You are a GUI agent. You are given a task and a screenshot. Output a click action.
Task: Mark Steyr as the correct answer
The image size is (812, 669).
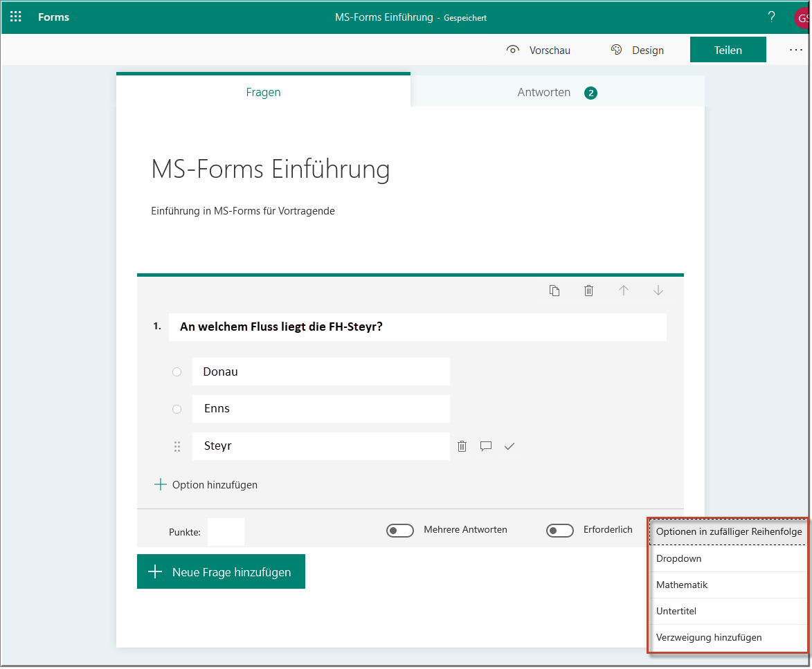coord(509,446)
